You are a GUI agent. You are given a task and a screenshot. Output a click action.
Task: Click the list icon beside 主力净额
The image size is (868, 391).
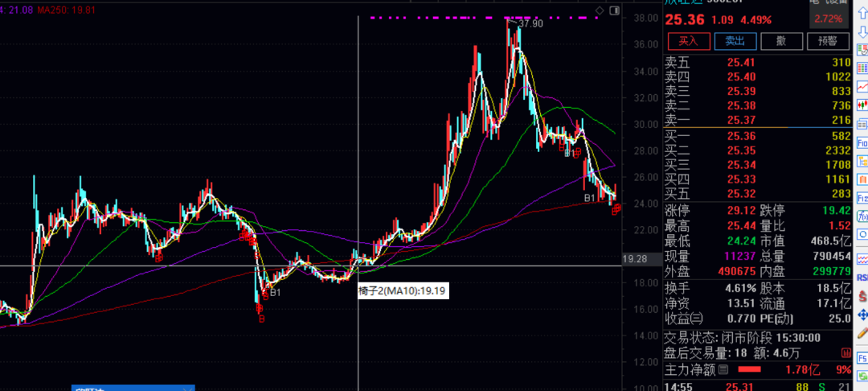tap(723, 370)
